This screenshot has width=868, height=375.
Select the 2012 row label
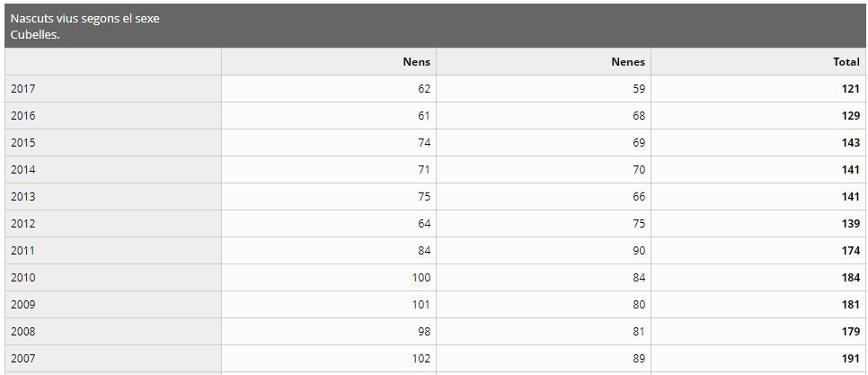coord(23,224)
